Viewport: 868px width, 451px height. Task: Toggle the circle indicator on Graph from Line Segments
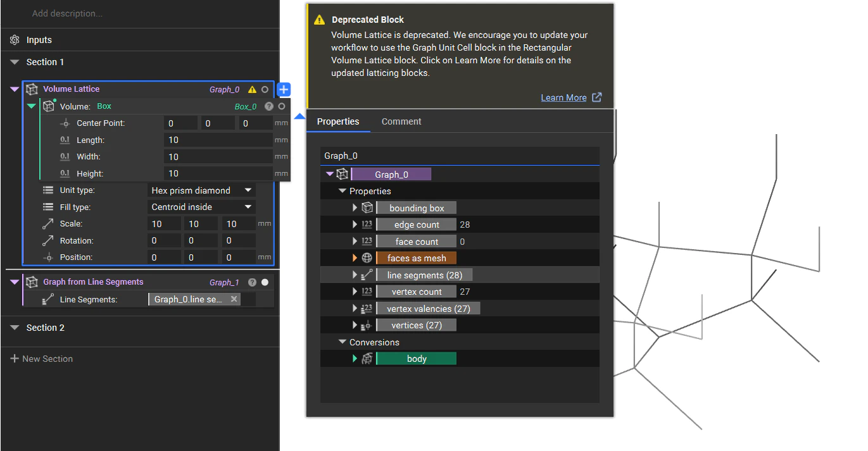coord(264,282)
